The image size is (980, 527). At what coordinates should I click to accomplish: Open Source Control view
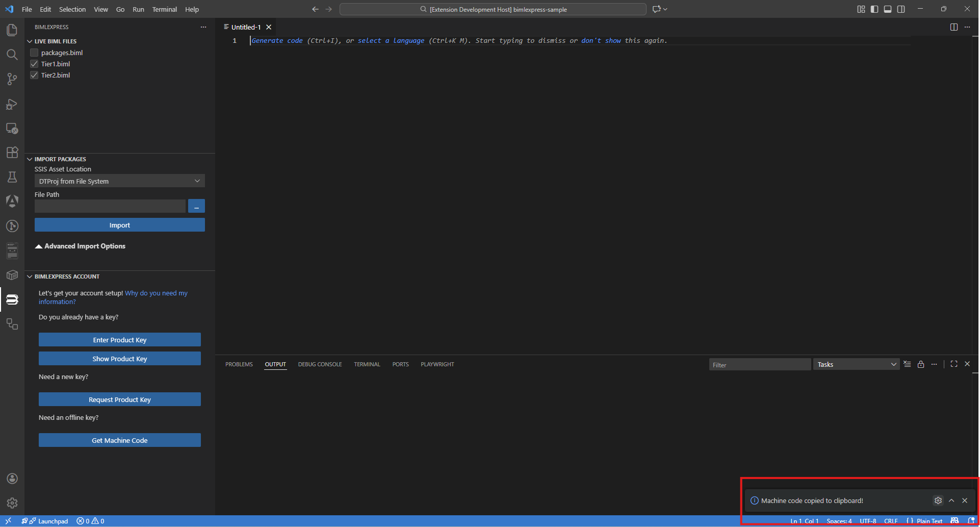[12, 79]
